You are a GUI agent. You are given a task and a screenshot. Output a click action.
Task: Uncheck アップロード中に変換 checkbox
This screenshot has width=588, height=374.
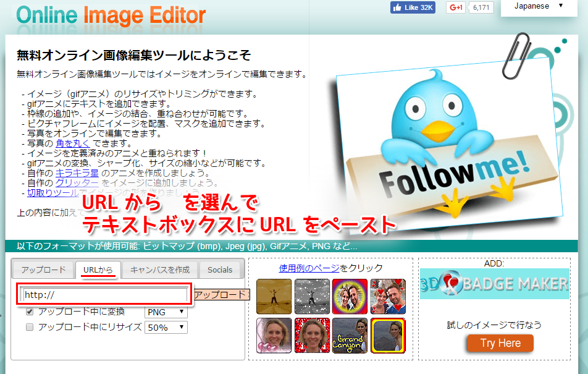(x=30, y=312)
